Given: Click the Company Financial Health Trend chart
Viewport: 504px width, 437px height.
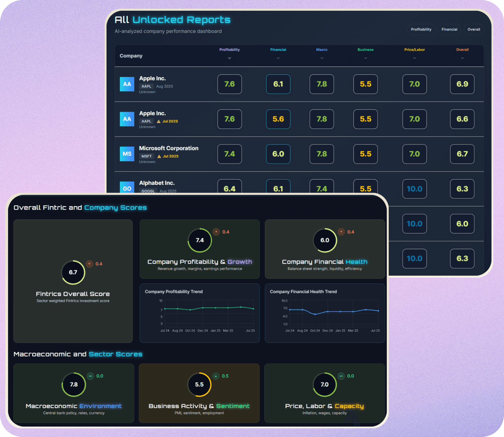Looking at the screenshot, I should tap(325, 313).
